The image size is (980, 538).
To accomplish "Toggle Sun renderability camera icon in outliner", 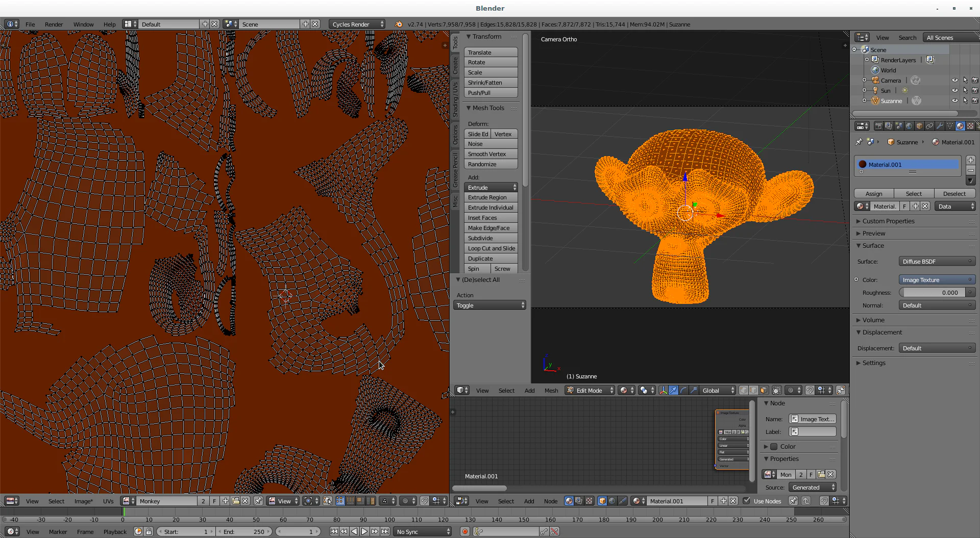I will tap(975, 90).
